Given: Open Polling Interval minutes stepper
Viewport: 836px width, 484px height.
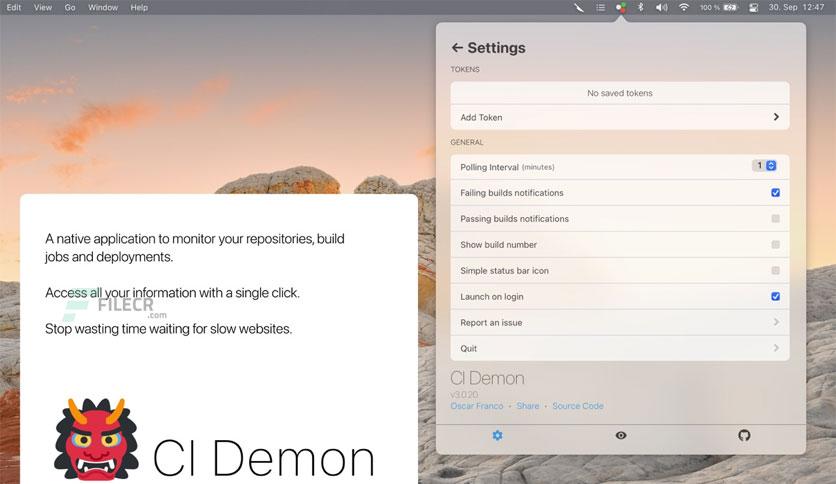Looking at the screenshot, I should click(771, 166).
